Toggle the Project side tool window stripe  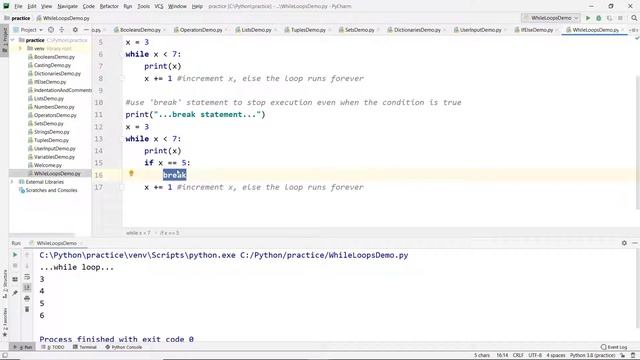point(4,39)
